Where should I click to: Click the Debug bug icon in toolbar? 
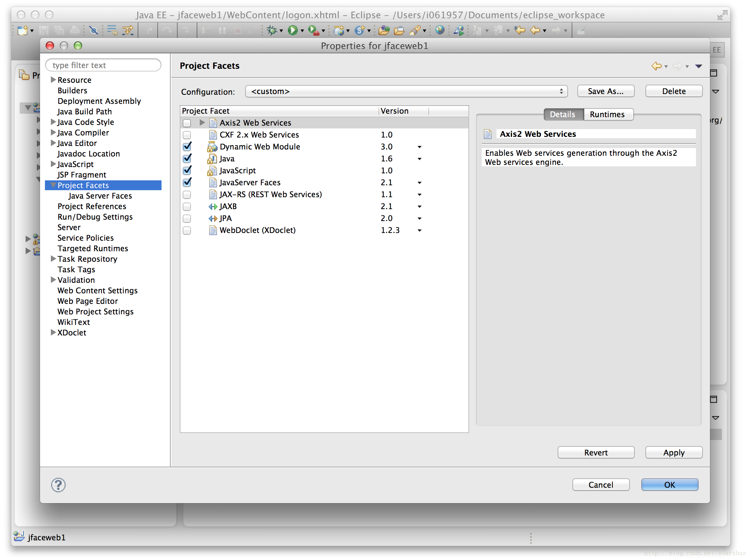(271, 31)
